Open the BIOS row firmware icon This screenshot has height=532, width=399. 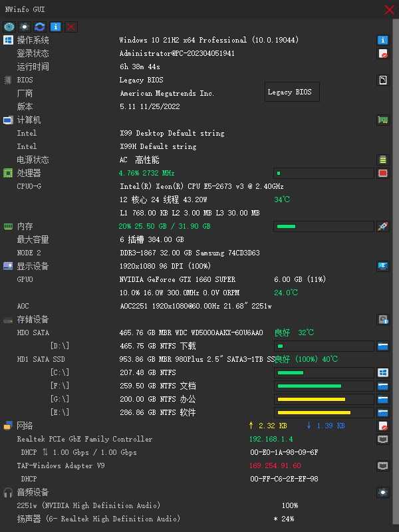point(382,80)
